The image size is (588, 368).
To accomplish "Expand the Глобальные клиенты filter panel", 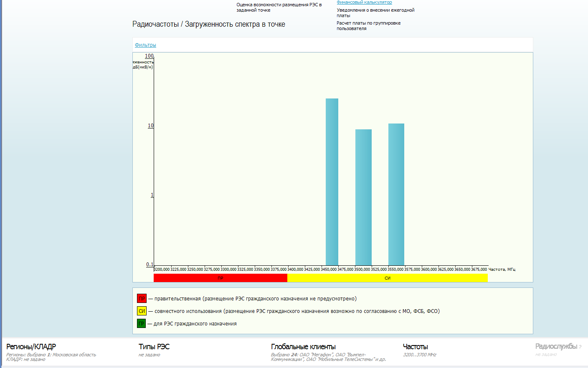I will pyautogui.click(x=303, y=347).
